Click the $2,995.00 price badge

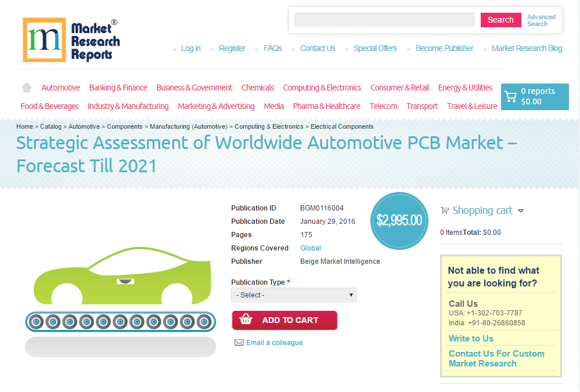point(399,221)
